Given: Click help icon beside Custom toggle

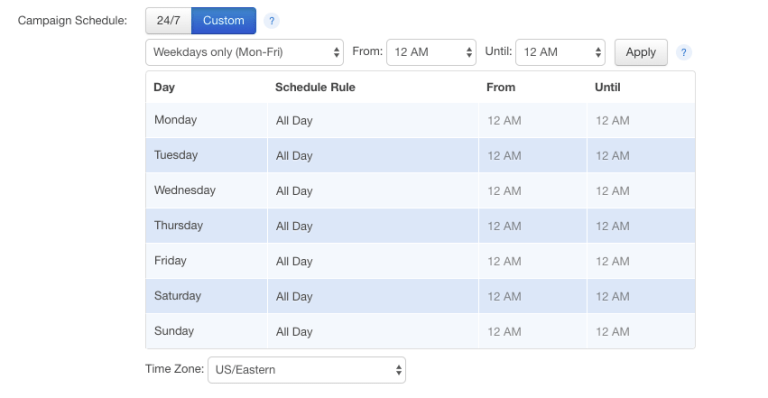Looking at the screenshot, I should point(271,21).
